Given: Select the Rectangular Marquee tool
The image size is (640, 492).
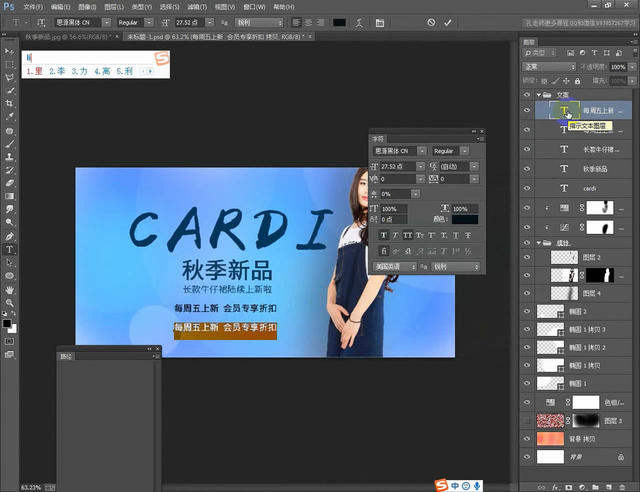Looking at the screenshot, I should tap(9, 65).
